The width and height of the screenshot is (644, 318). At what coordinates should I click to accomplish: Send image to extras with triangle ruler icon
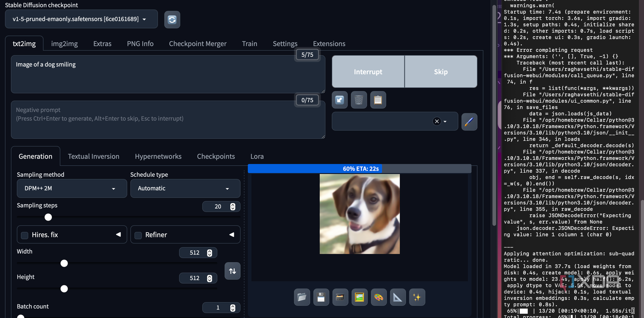pos(398,297)
